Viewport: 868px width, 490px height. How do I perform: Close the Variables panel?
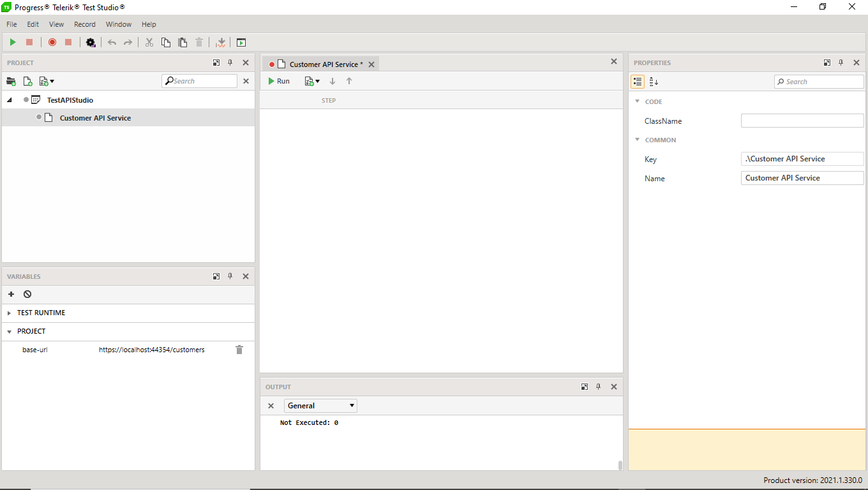tap(246, 276)
